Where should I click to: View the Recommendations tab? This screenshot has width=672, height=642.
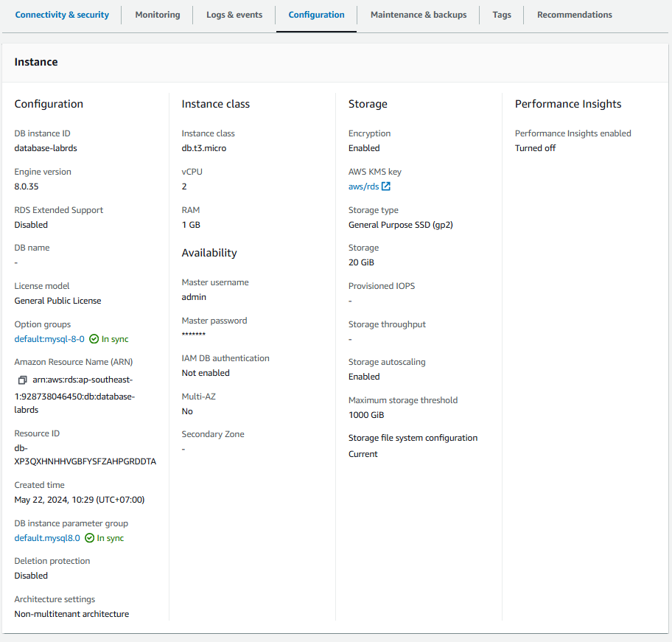coord(575,15)
